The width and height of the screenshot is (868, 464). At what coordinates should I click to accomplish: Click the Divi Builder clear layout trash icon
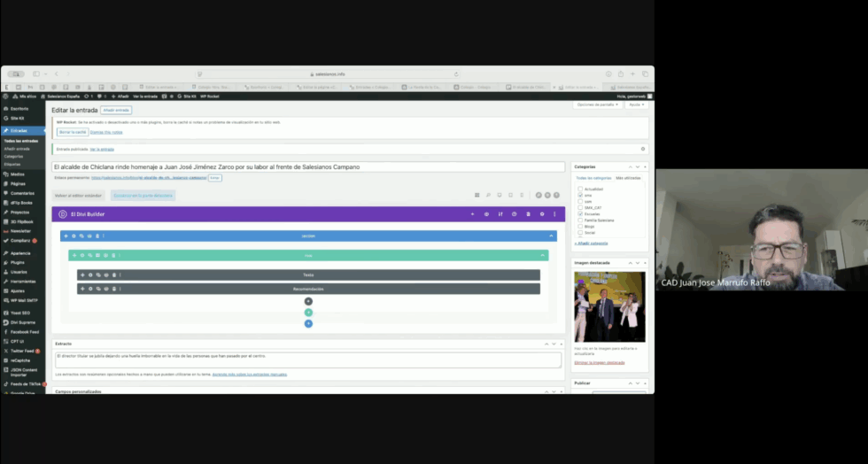pyautogui.click(x=528, y=214)
